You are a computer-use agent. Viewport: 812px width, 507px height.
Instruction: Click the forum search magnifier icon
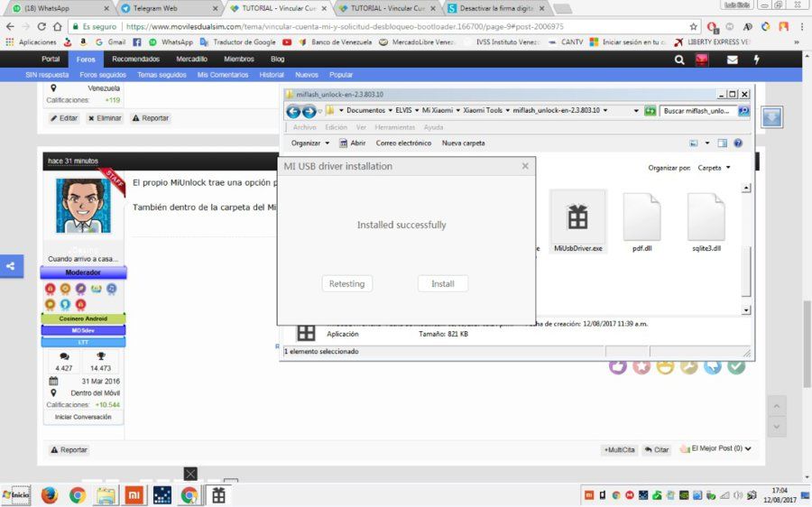(679, 60)
